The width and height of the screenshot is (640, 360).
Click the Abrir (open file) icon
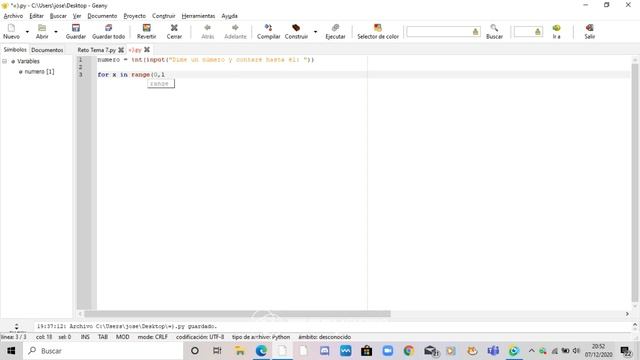[42, 28]
